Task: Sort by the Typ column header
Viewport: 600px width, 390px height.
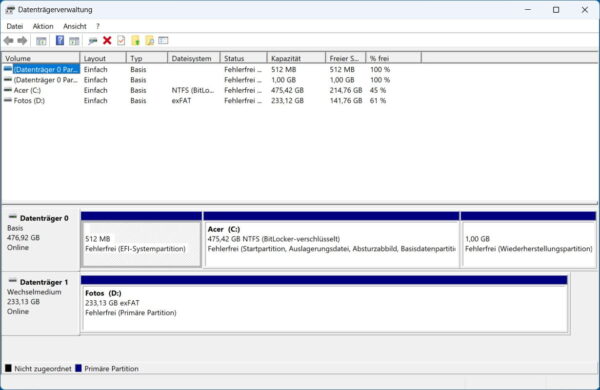Action: point(147,58)
